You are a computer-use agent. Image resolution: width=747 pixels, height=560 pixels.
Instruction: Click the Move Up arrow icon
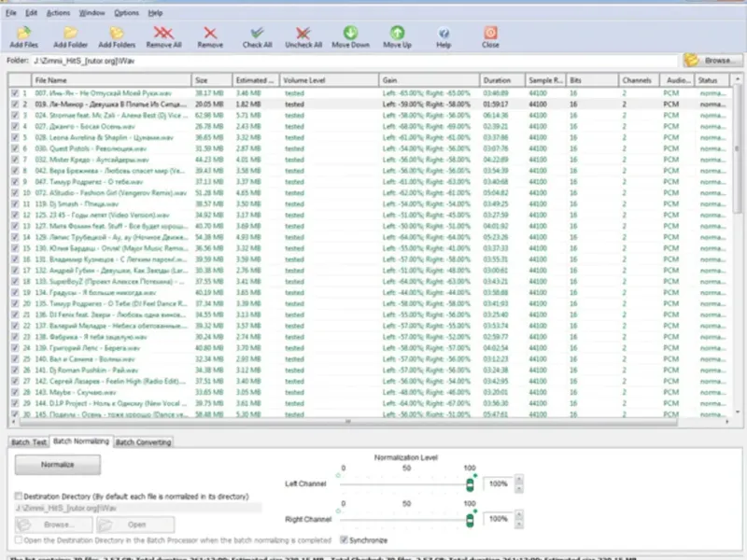click(397, 33)
